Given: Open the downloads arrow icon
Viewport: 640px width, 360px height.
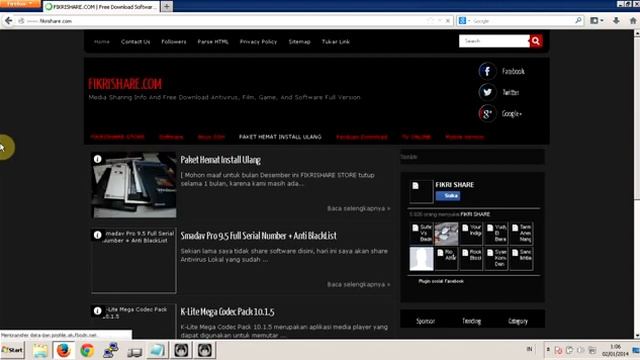Looking at the screenshot, I should [616, 20].
